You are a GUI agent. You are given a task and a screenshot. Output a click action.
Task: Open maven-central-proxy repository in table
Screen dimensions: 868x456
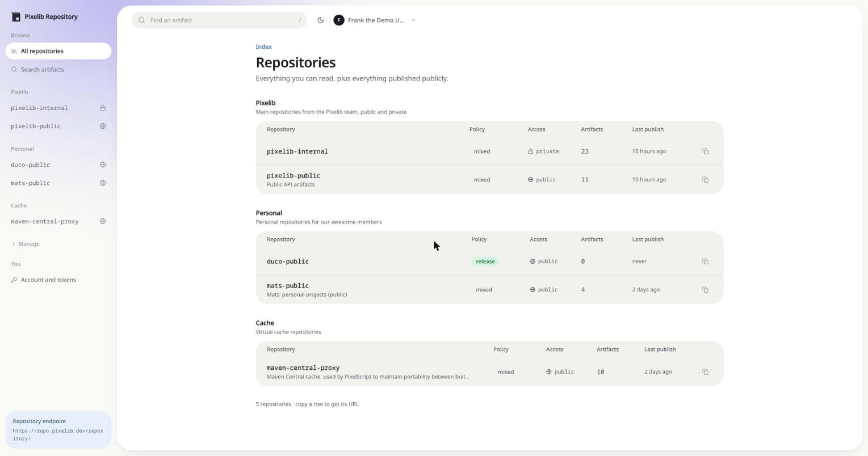303,368
